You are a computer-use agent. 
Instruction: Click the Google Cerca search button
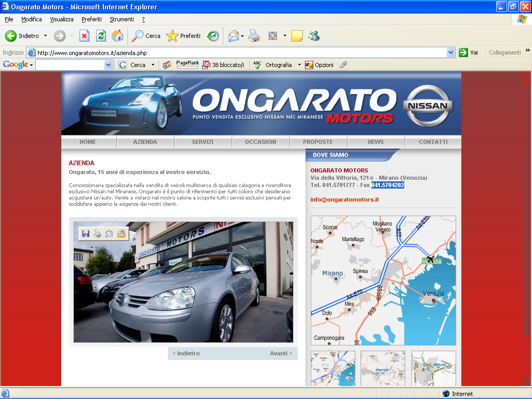point(132,65)
